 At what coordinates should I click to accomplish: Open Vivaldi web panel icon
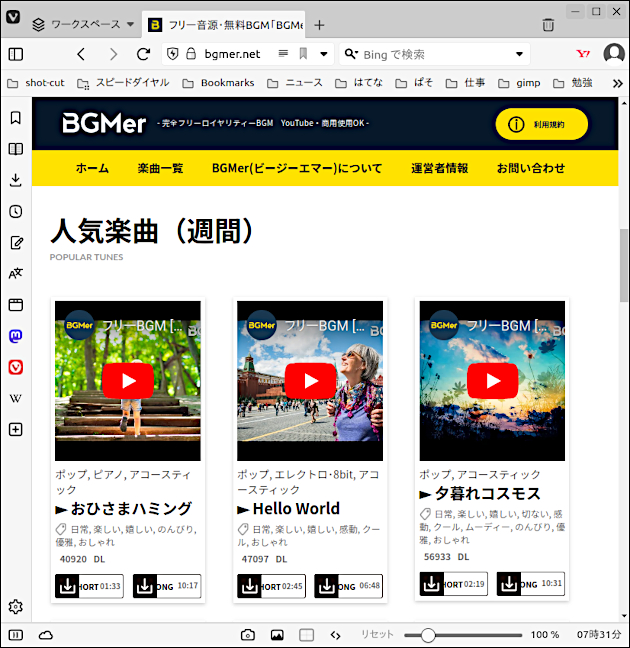(x=16, y=367)
